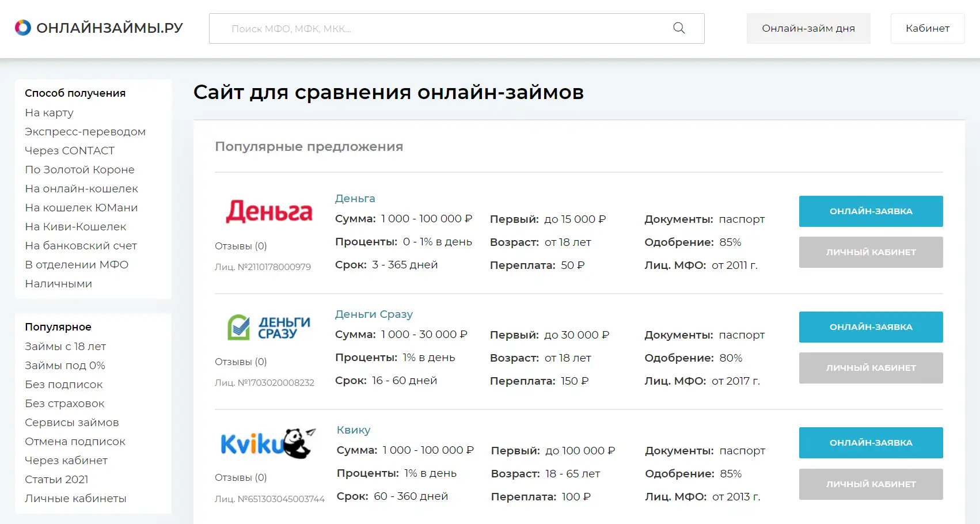Open На кошелек ЮМани link
The image size is (980, 524).
[x=81, y=208]
